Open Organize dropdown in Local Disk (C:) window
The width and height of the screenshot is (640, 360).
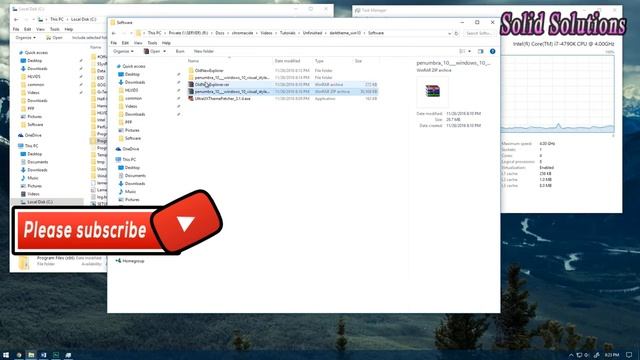(x=26, y=38)
